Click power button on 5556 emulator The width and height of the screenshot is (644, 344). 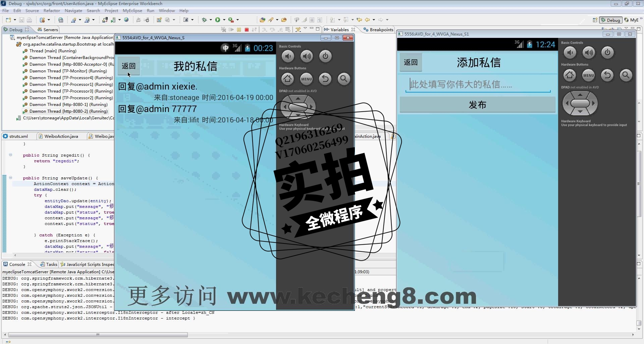click(607, 52)
